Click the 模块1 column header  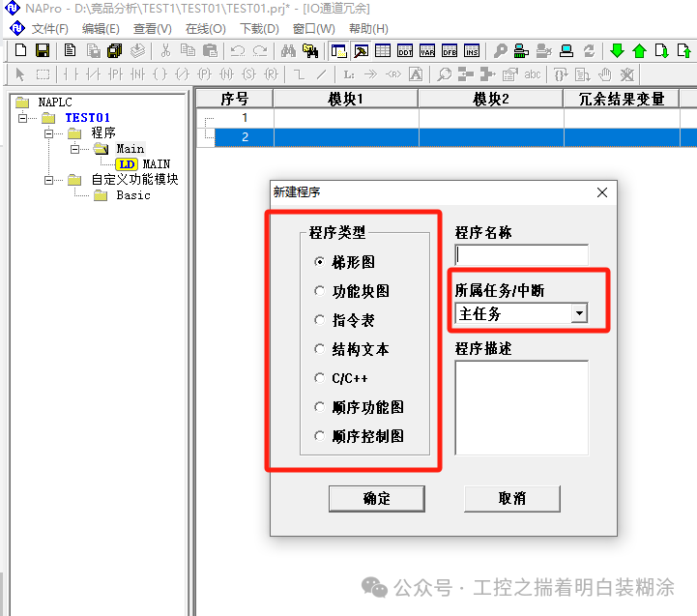pos(345,99)
